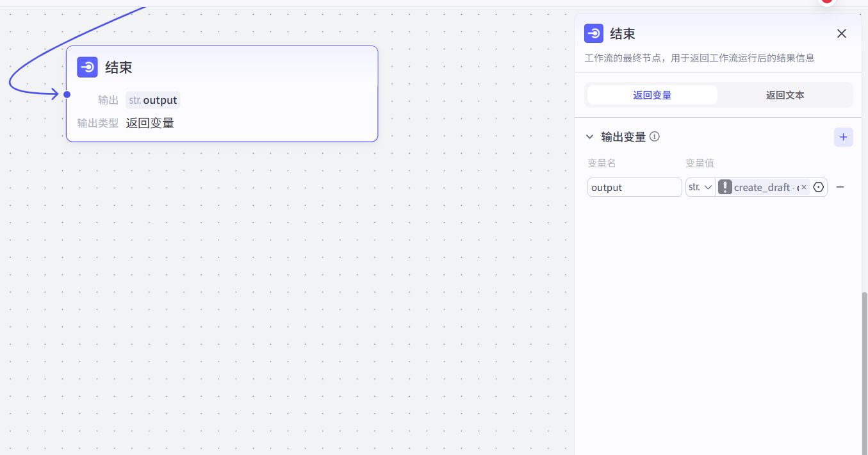Screen dimensions: 868x455
Task: Click the create_draft variable value tag
Action: pos(762,187)
